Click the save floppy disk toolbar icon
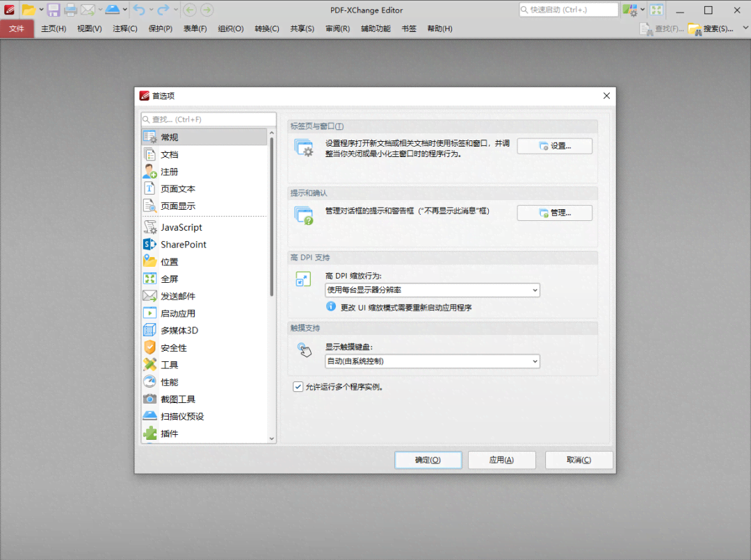The height and width of the screenshot is (560, 751). click(53, 10)
